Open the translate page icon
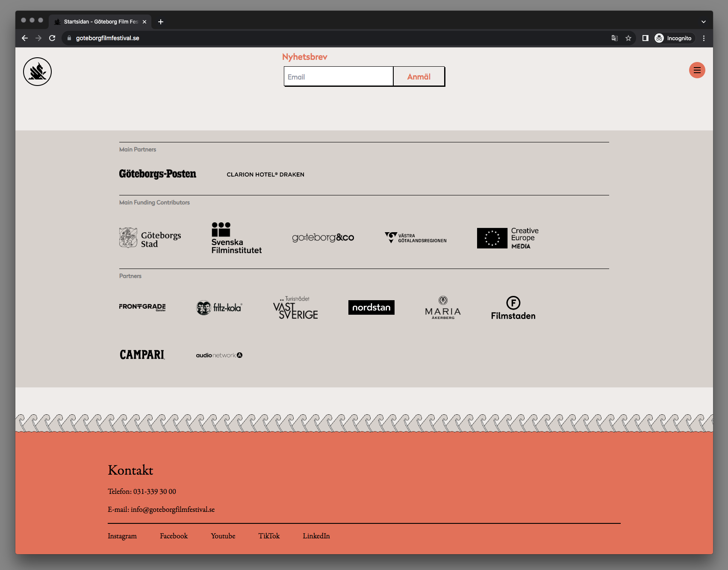 tap(614, 38)
